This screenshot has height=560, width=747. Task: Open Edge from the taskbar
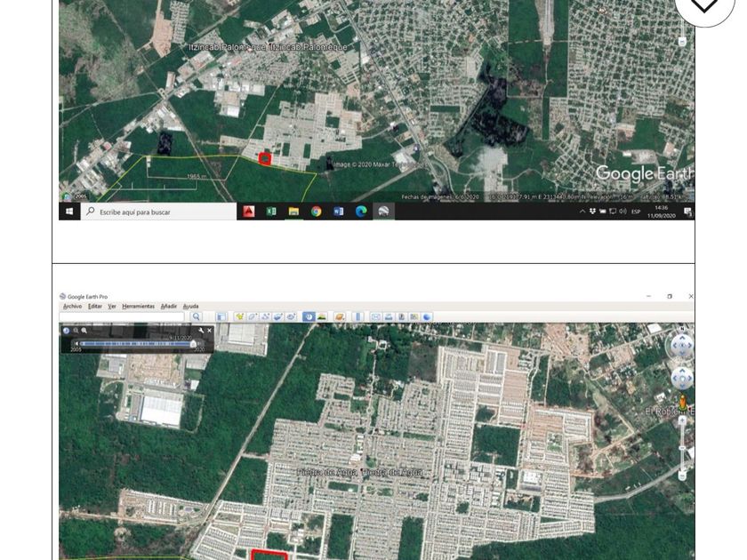[x=361, y=212]
